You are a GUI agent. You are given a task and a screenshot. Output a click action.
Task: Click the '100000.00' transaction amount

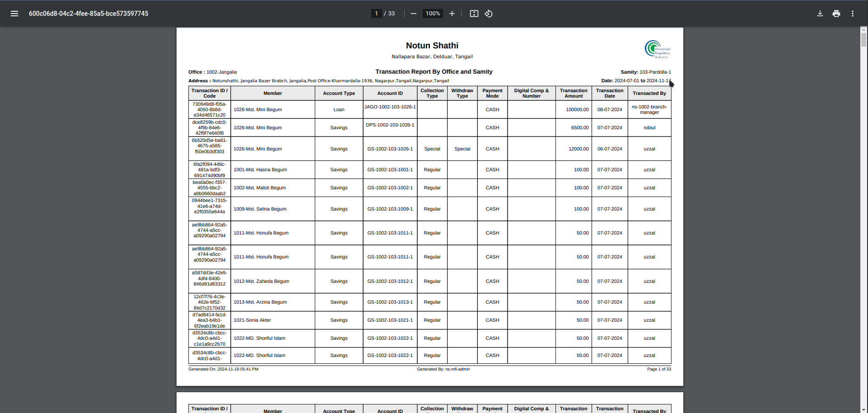tap(577, 110)
